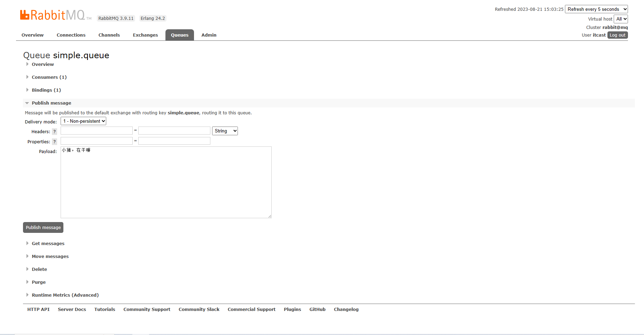This screenshot has width=644, height=335.
Task: Open the Plugins footer link
Action: 292,309
